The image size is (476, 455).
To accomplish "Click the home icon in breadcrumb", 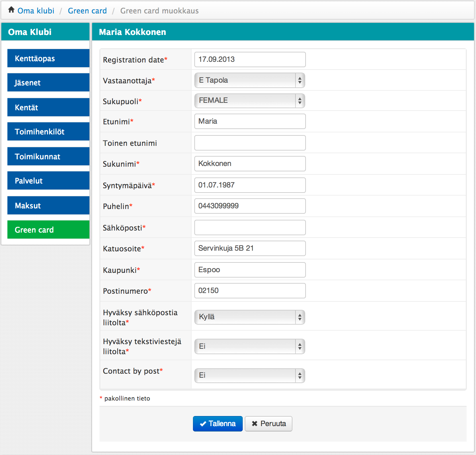I will point(11,10).
